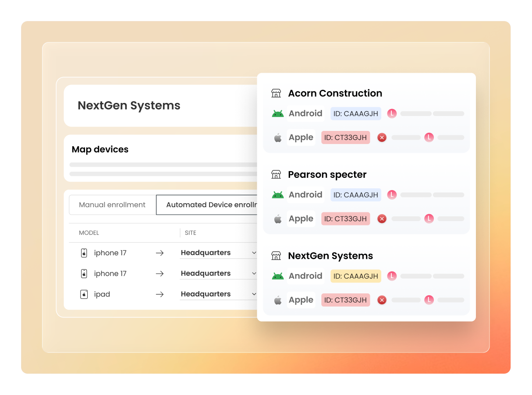Click the Apple label under NextGen Systems card
Image resolution: width=532 pixels, height=395 pixels.
pos(301,300)
